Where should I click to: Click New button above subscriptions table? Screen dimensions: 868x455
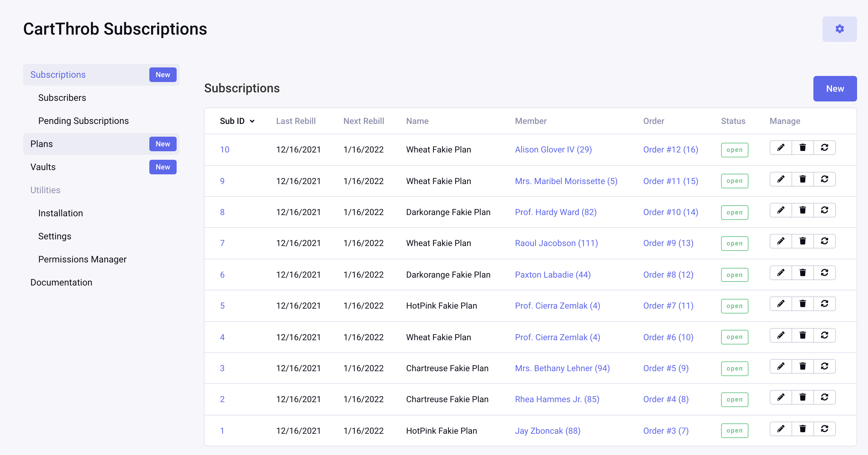[835, 89]
